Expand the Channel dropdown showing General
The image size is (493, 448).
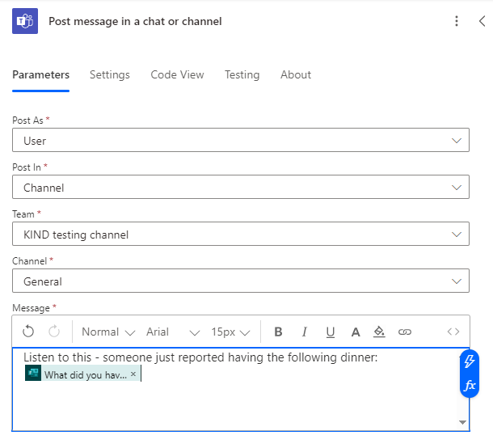241,281
